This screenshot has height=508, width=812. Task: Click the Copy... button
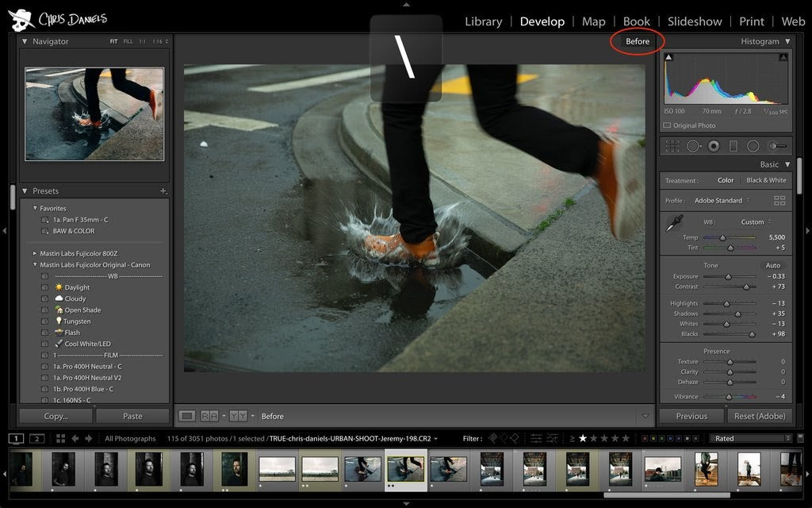[56, 416]
